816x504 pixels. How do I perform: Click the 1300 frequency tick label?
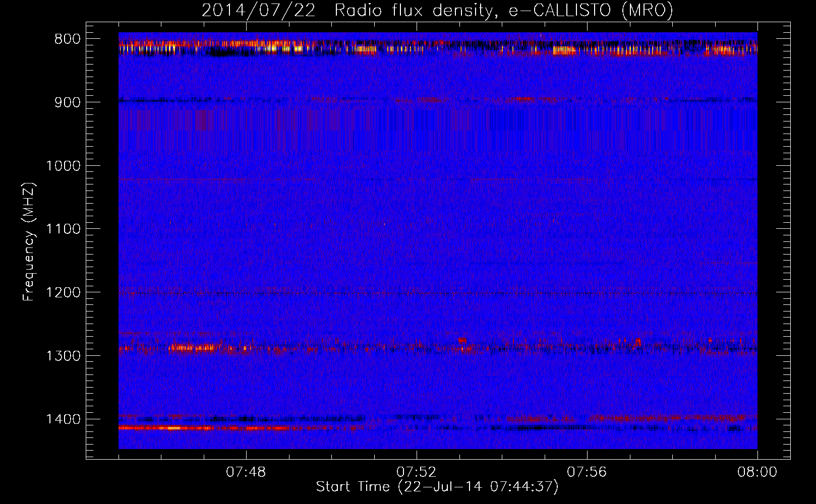(x=63, y=356)
